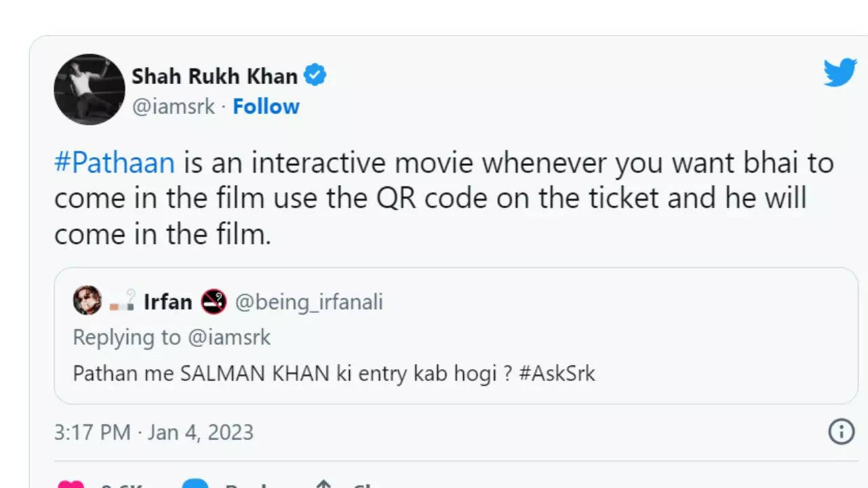Click the Twitter bird logo
The width and height of the screenshot is (868, 488).
tap(840, 73)
